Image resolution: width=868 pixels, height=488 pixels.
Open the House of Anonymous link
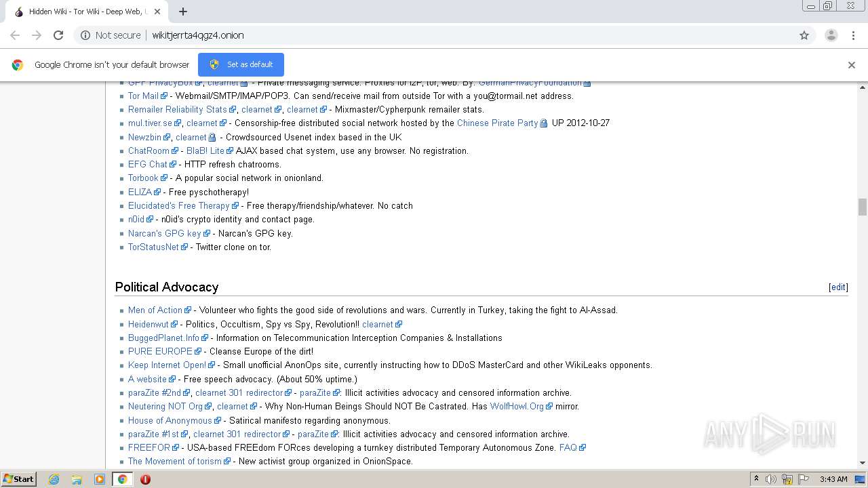(170, 420)
